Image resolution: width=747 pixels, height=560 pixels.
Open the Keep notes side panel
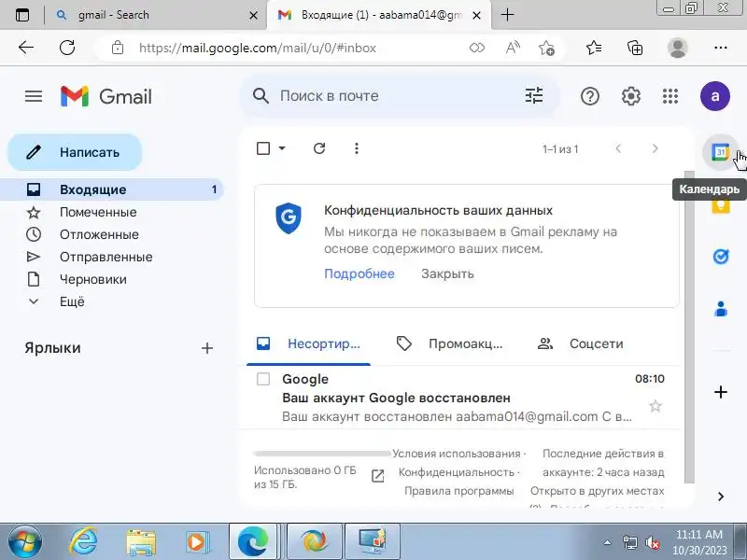pyautogui.click(x=720, y=205)
